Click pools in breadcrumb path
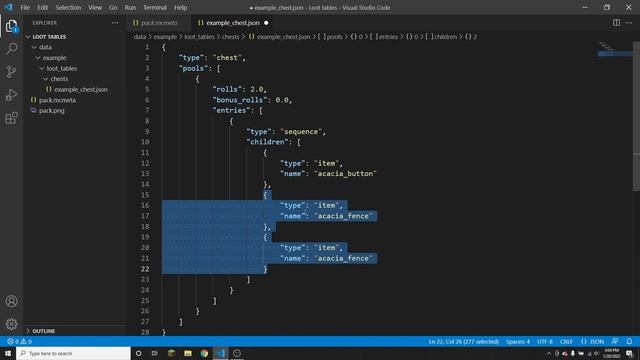The image size is (640, 360). [x=334, y=37]
